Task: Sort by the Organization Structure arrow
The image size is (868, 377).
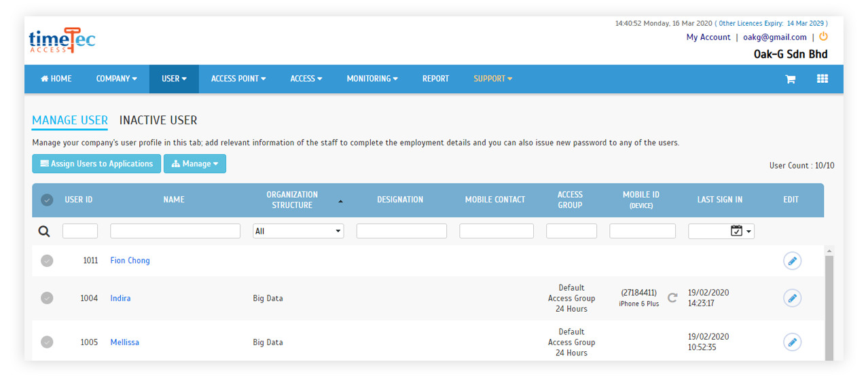Action: pyautogui.click(x=340, y=201)
